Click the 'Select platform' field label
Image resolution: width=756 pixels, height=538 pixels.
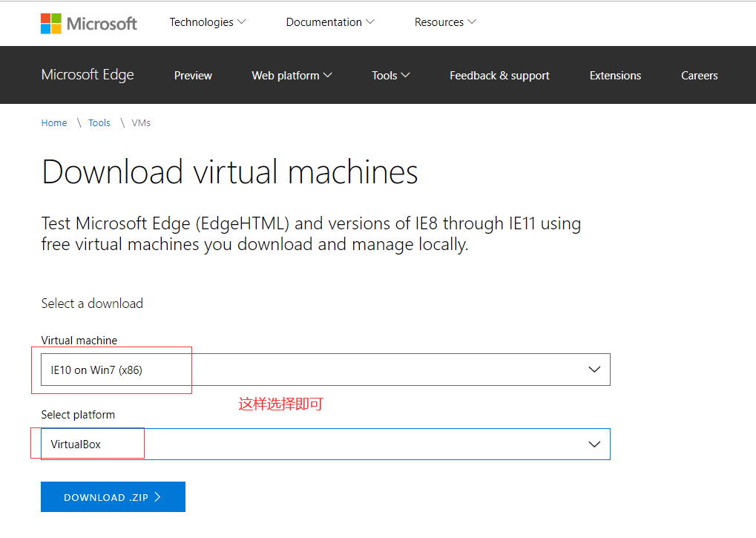(78, 415)
